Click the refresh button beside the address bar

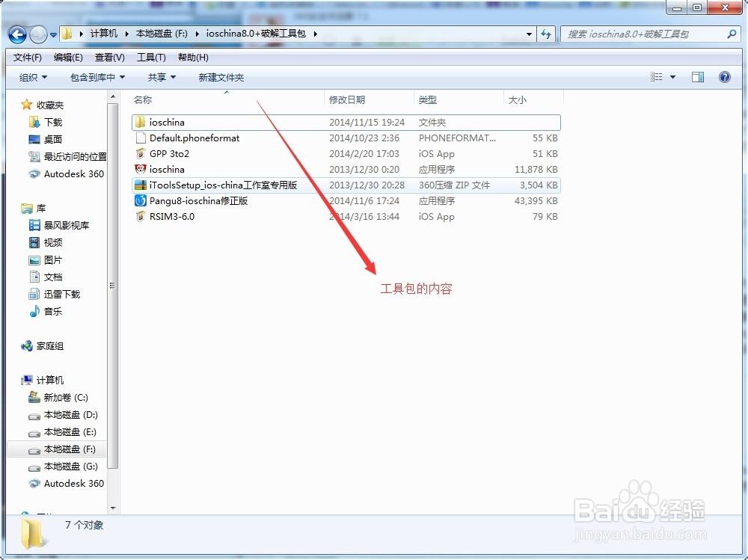[546, 34]
